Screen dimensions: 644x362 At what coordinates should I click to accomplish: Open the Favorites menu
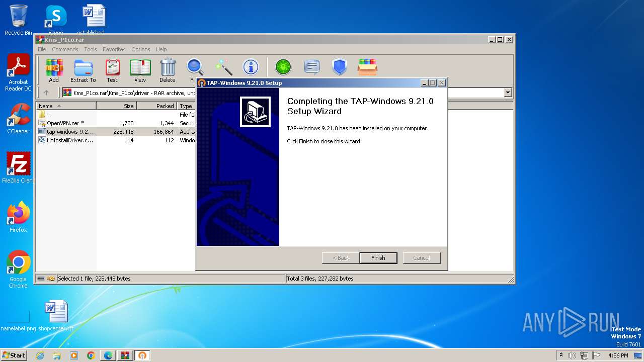pyautogui.click(x=114, y=49)
